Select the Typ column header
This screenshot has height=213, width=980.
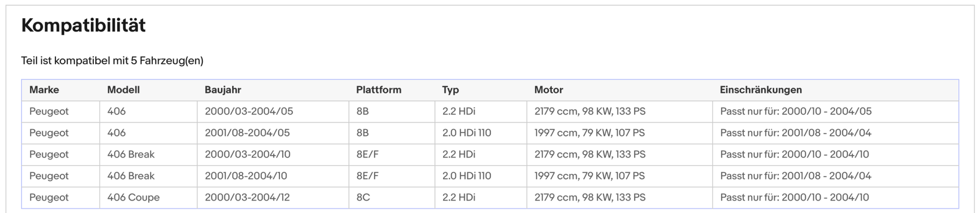(451, 90)
